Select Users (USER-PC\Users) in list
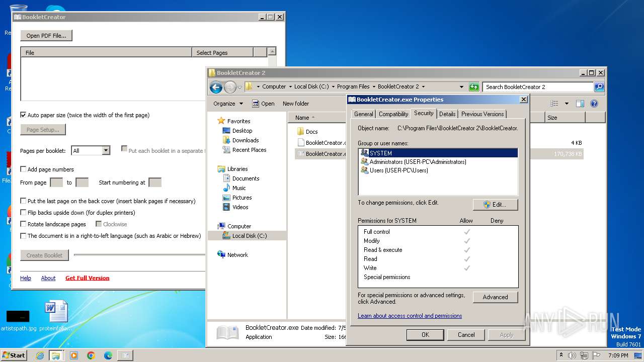The height and width of the screenshot is (362, 644). pos(394,170)
